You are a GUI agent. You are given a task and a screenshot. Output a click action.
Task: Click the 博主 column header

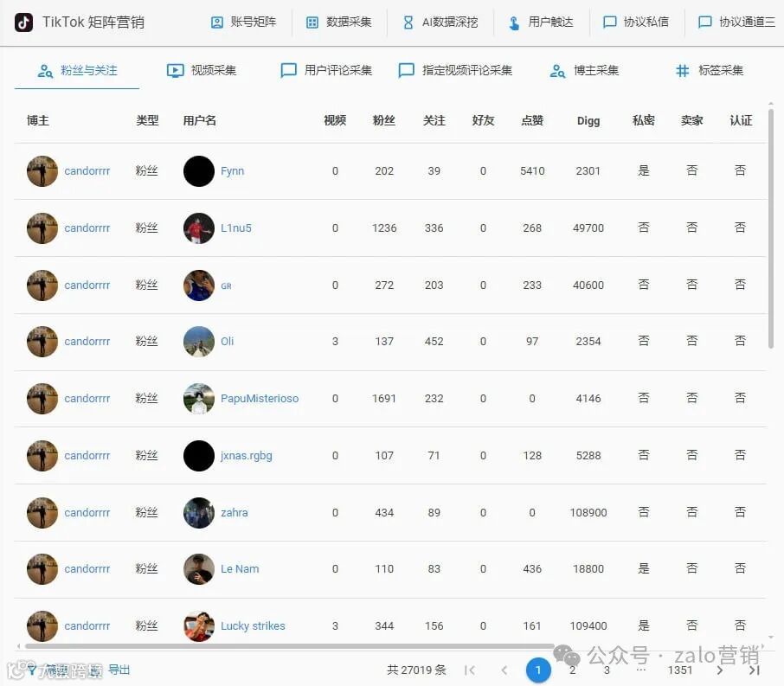[38, 120]
